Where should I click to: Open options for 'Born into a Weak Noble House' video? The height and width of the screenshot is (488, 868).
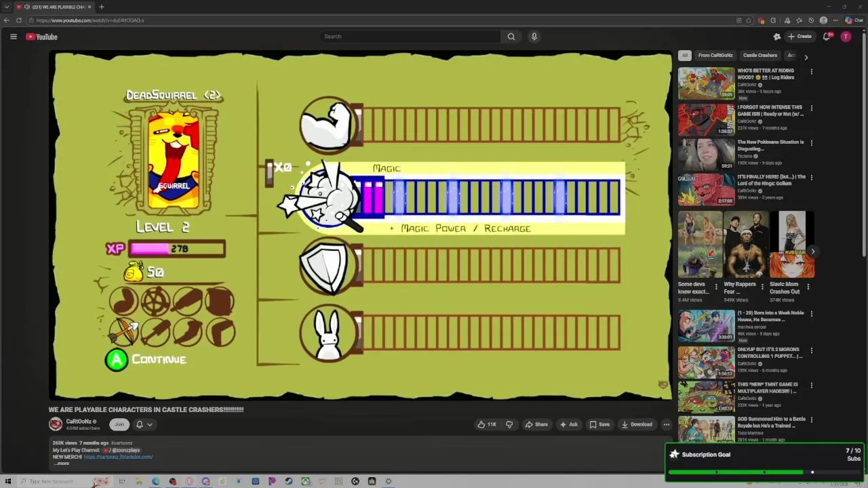coord(811,314)
